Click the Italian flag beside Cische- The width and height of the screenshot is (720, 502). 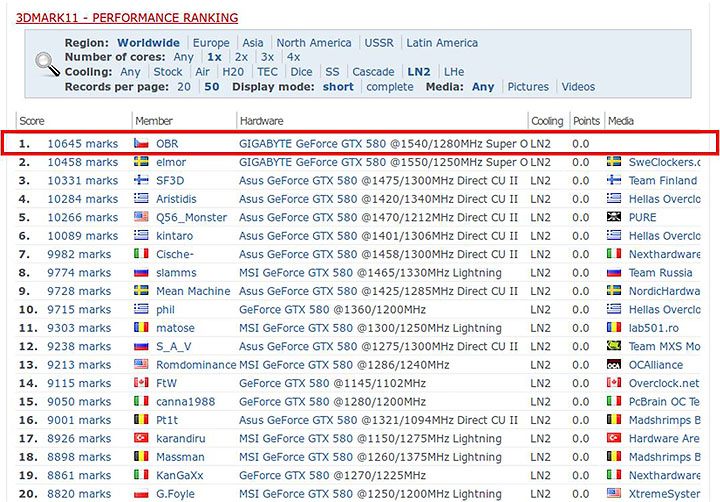pos(141,254)
